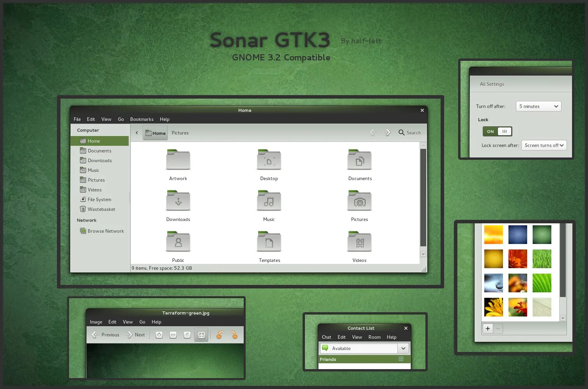
Task: Open the File menu in Home window
Action: tap(77, 119)
